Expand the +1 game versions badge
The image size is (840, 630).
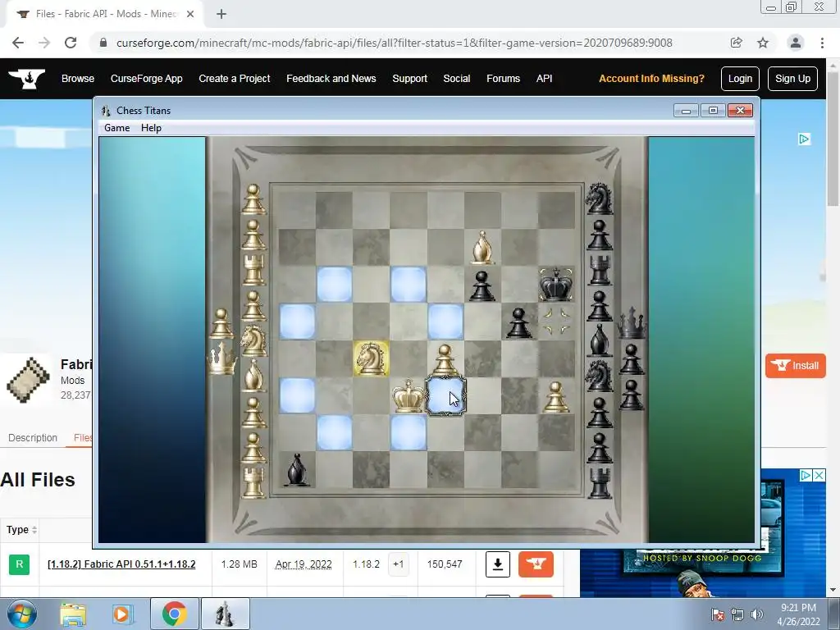point(398,564)
